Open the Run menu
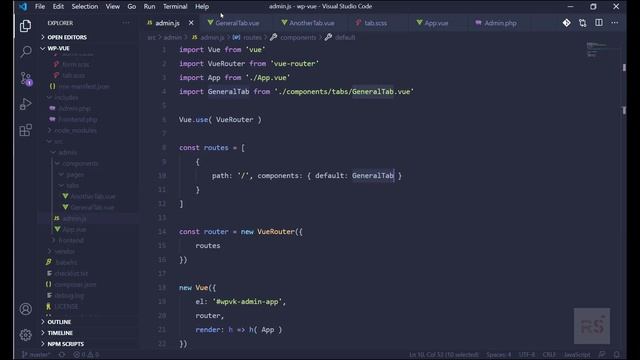This screenshot has height=360, width=640. point(149,7)
